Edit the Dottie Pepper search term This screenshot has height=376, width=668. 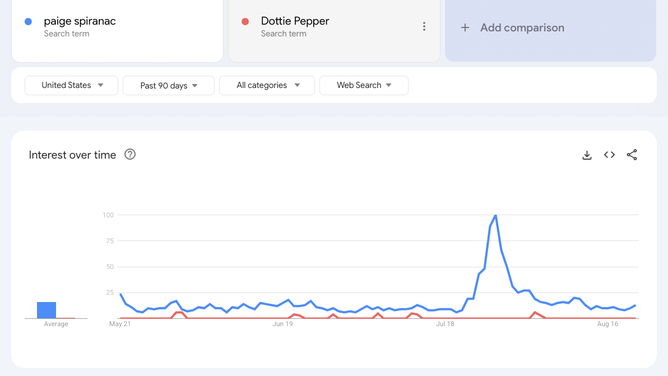click(295, 21)
